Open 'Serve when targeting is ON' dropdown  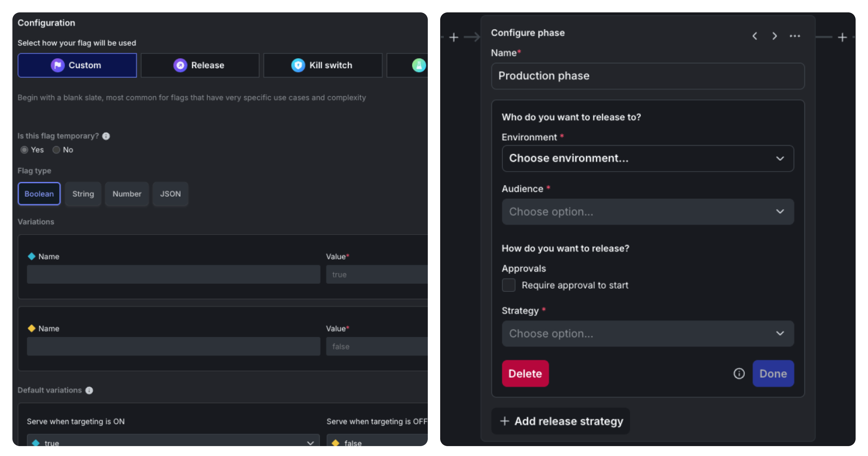coord(173,441)
